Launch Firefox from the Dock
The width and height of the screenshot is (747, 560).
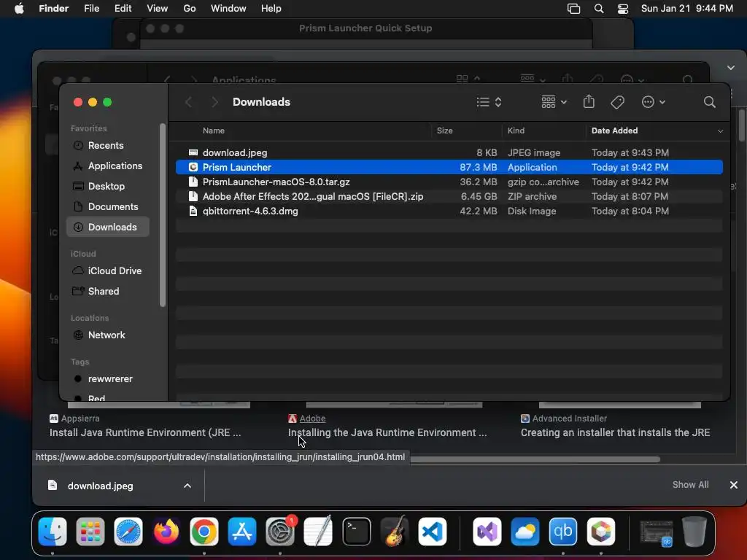pyautogui.click(x=166, y=532)
